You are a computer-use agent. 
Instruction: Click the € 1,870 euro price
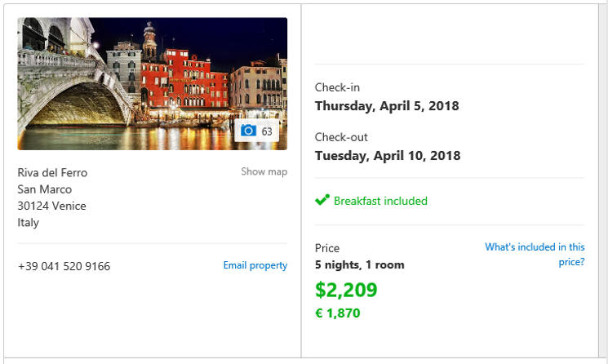(338, 313)
